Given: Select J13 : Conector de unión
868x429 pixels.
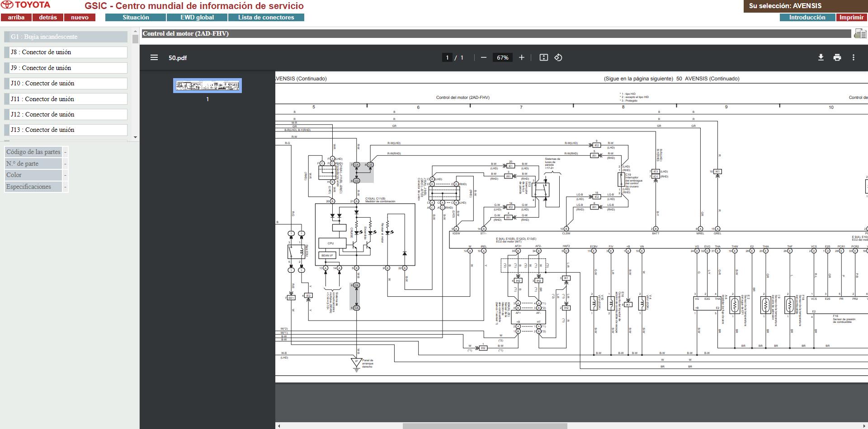Looking at the screenshot, I should (x=66, y=130).
